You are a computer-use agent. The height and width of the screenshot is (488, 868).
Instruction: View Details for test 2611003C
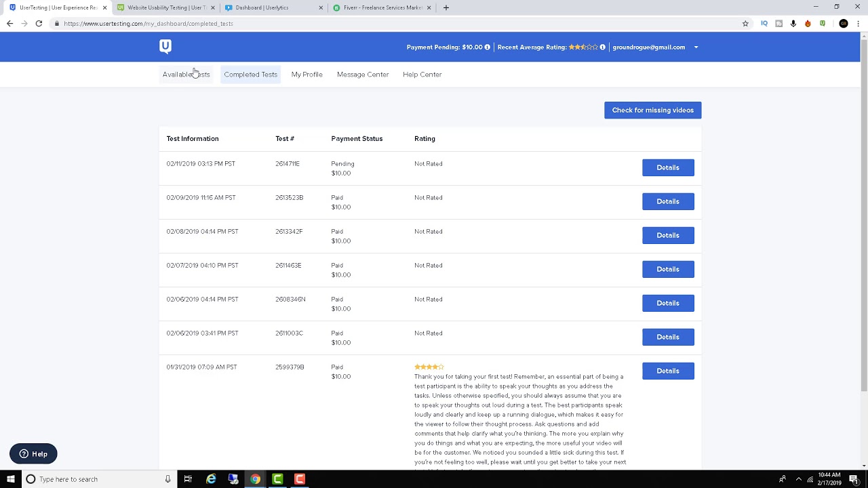coord(668,337)
